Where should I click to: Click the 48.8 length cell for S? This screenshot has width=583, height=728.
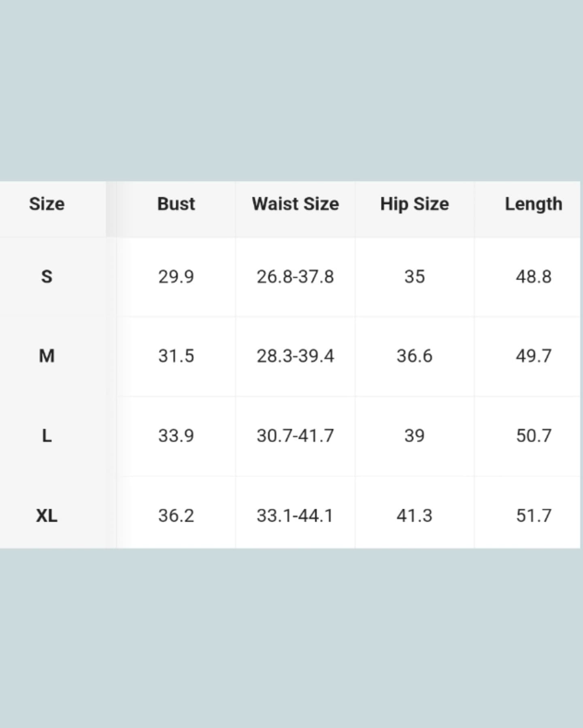click(x=533, y=277)
